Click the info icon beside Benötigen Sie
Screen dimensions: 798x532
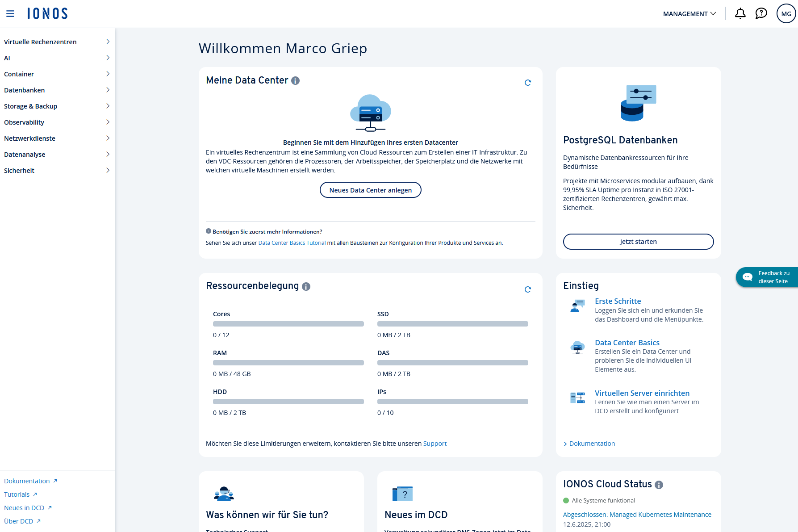209,231
